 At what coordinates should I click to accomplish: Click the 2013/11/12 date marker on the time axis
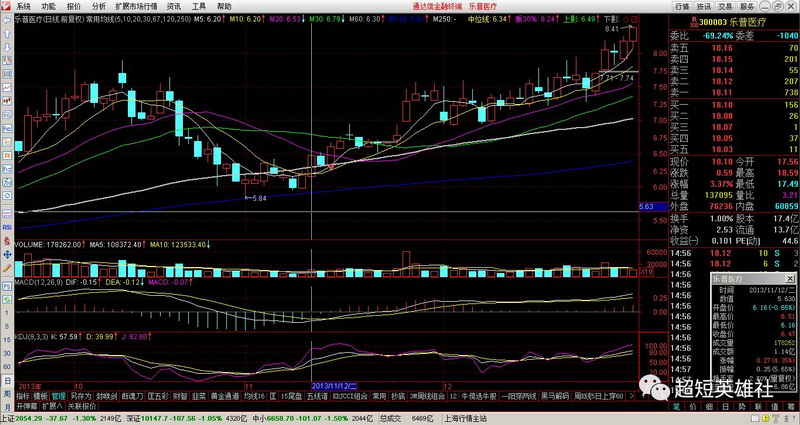pyautogui.click(x=332, y=384)
